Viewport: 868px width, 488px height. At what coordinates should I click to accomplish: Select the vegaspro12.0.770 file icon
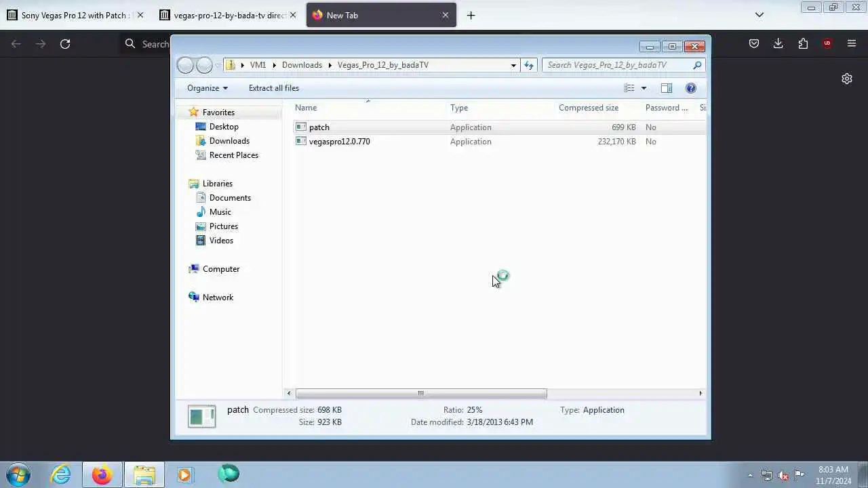[301, 142]
